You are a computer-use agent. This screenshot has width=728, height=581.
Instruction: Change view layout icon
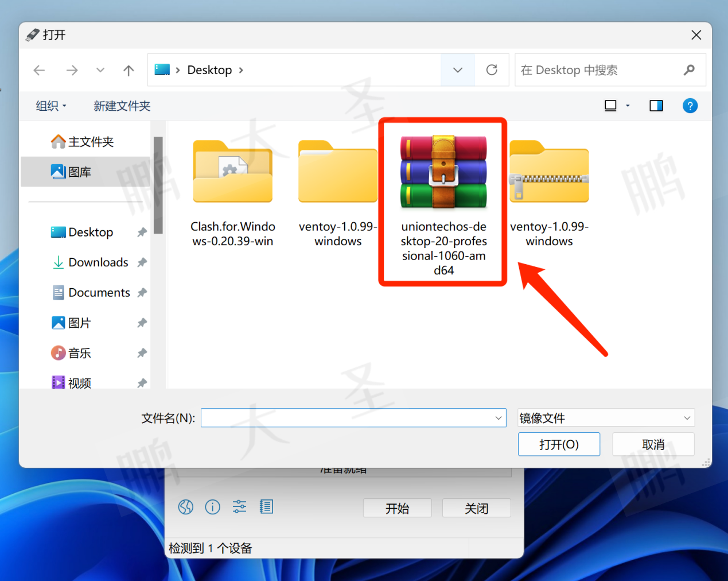[x=610, y=106]
